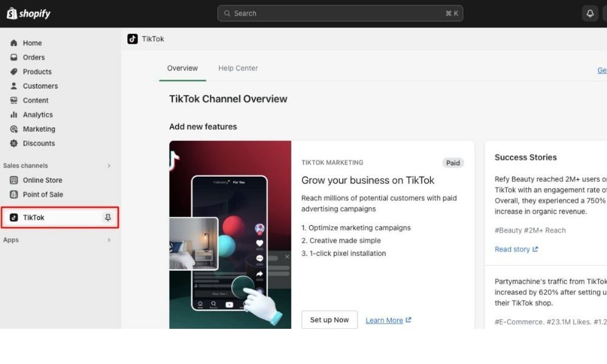Click the Online Store storefront icon

(x=14, y=180)
